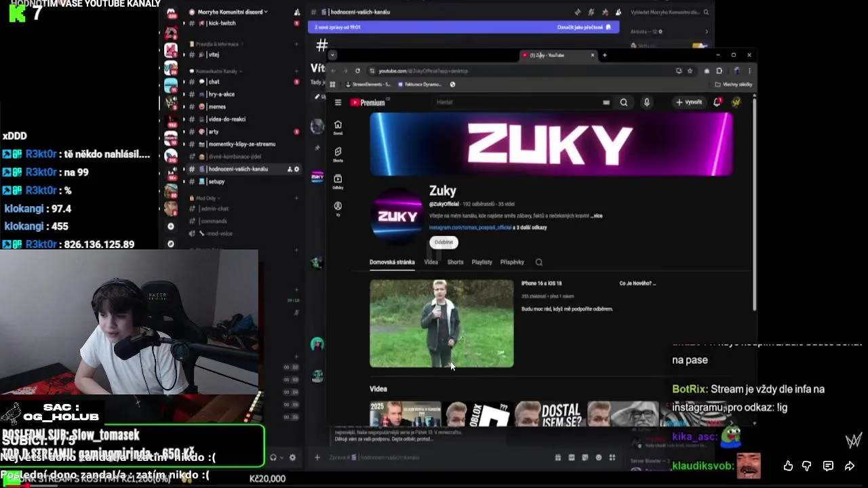This screenshot has width=868, height=488.
Task: Open the browser three-dot menu
Action: point(749,70)
